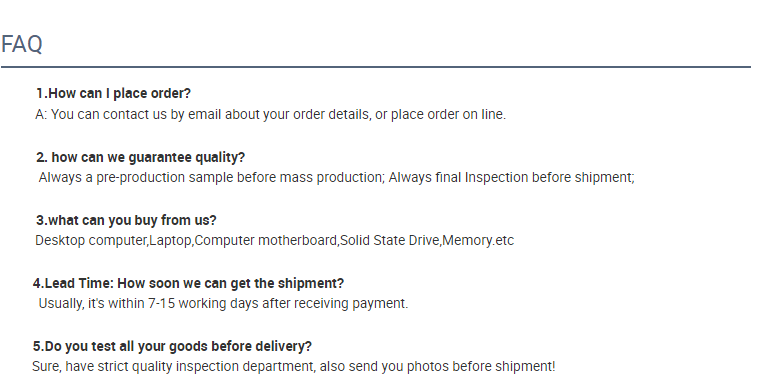Click the answer about contacting by email
Viewport: 758px width, 384px height.
tap(271, 115)
